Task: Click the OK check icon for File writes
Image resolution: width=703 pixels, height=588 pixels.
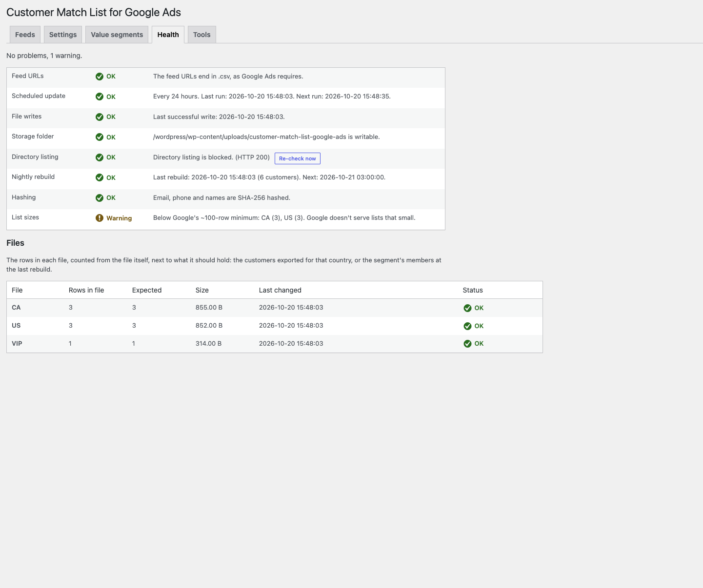Action: coord(100,117)
